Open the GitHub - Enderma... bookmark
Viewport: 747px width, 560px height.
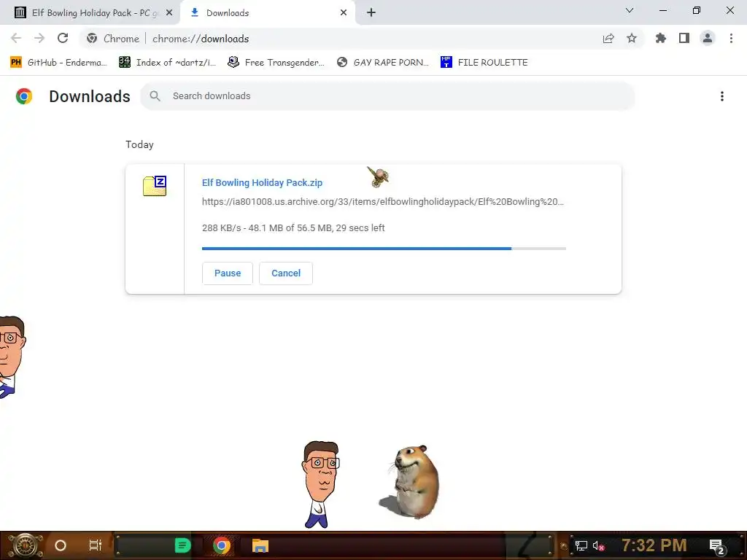[58, 63]
